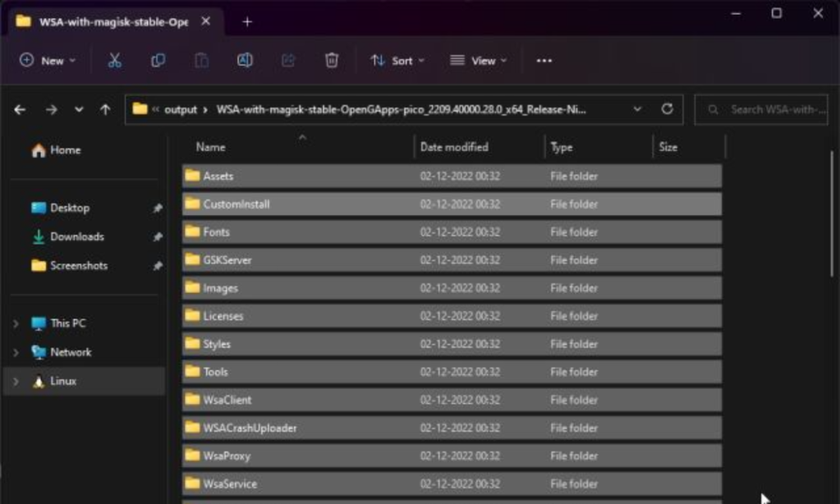Close the WSA-with-magisk tab
Image resolution: width=840 pixels, height=504 pixels.
click(x=206, y=21)
